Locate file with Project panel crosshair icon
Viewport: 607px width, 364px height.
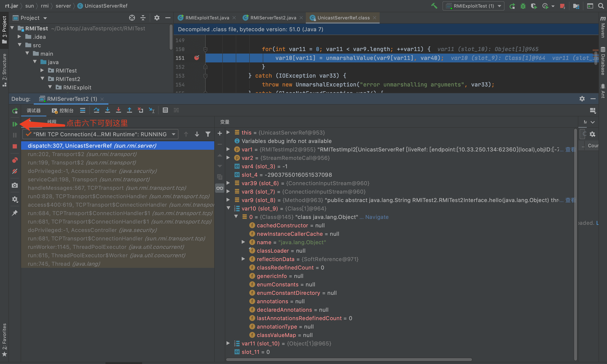[132, 18]
